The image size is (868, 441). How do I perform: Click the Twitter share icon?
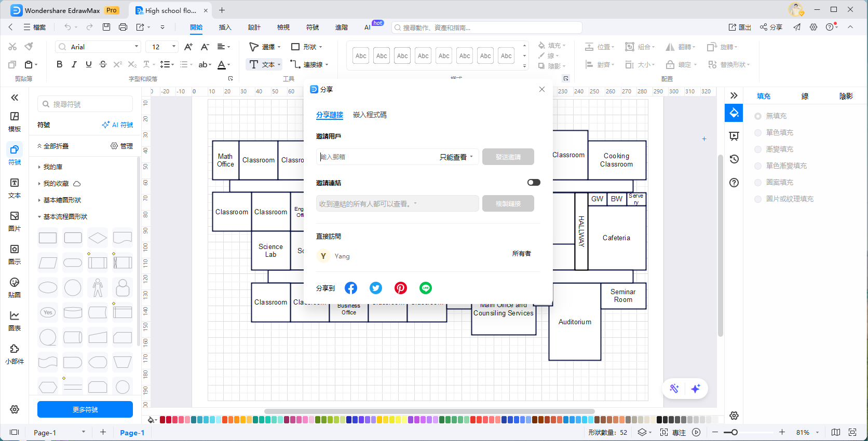[376, 288]
